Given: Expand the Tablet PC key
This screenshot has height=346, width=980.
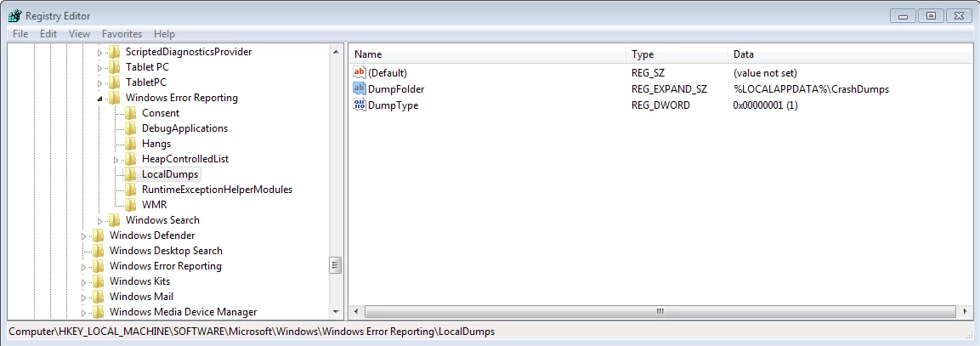Looking at the screenshot, I should pyautogui.click(x=100, y=67).
